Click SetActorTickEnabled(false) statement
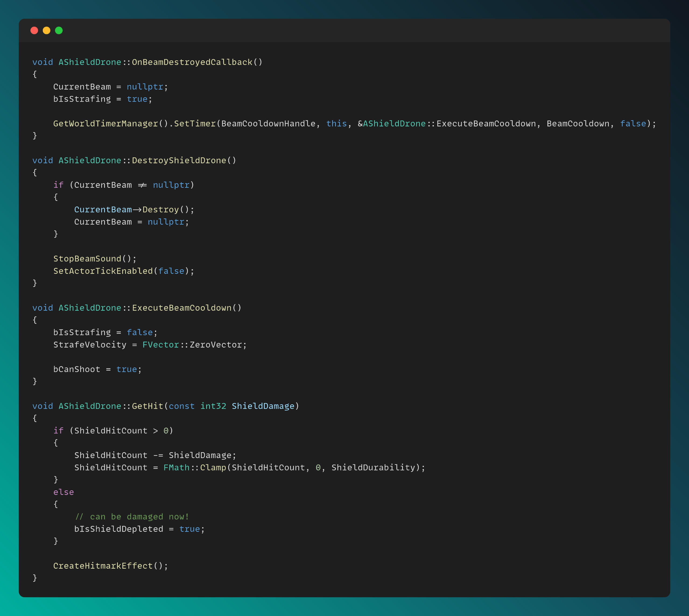 (x=124, y=271)
